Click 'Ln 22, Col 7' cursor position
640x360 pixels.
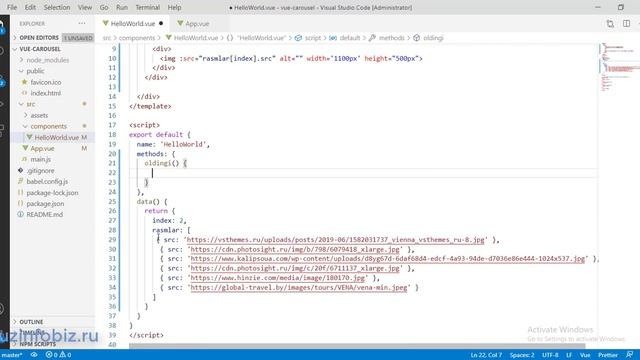[486, 355]
